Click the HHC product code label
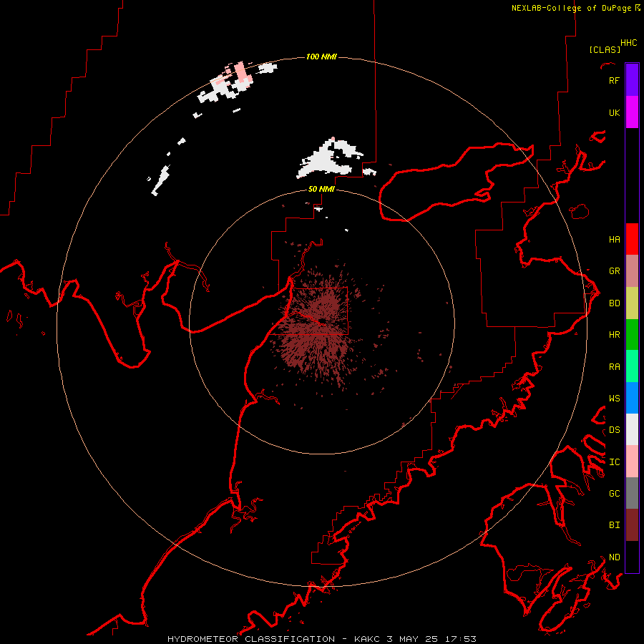 (628, 43)
